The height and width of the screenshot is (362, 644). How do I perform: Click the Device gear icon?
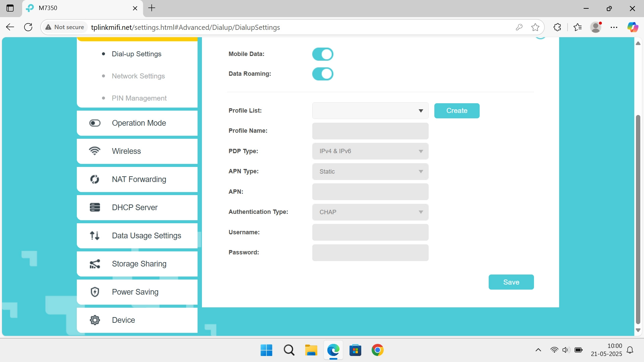[x=95, y=320]
